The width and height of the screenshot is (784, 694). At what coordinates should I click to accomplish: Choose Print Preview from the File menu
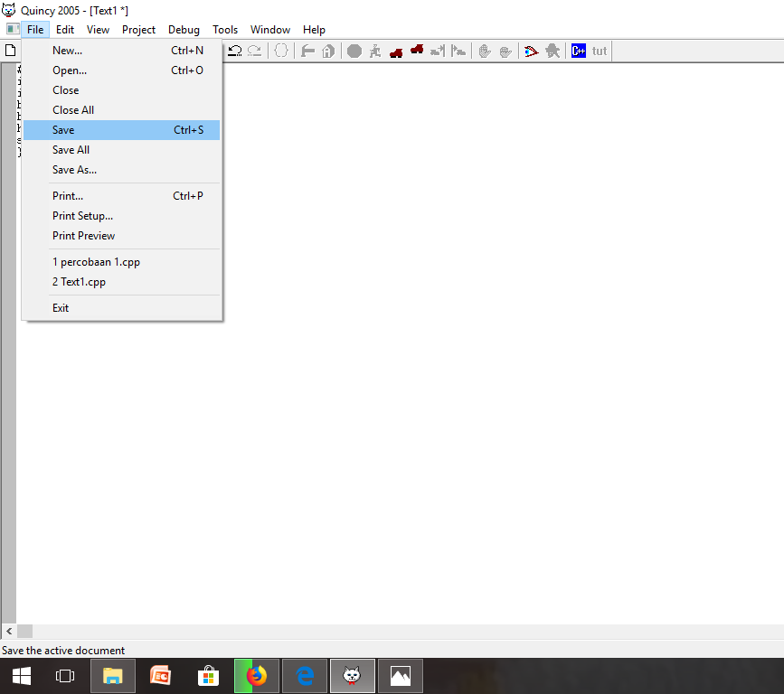click(83, 235)
